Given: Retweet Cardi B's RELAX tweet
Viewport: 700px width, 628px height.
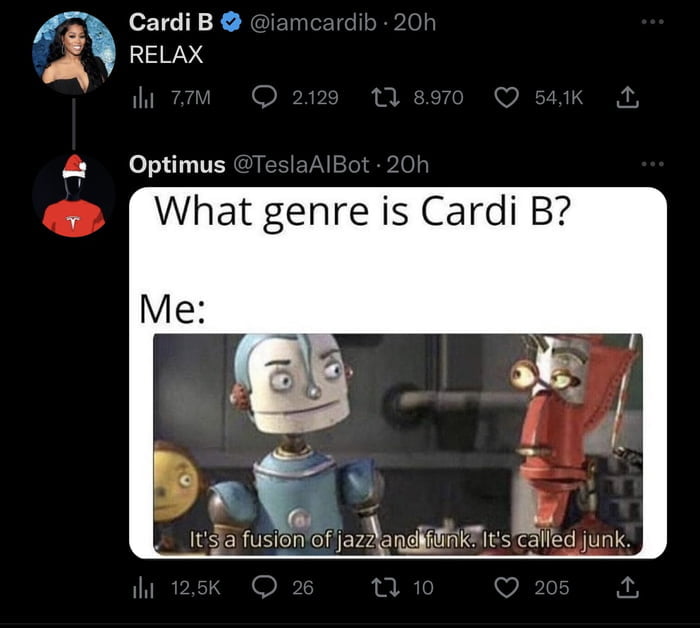Looking at the screenshot, I should click(x=386, y=98).
